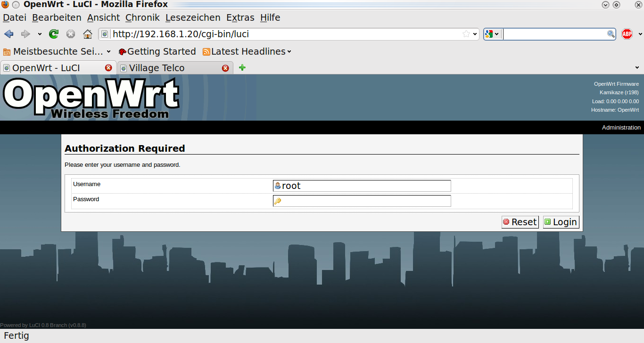This screenshot has width=644, height=343.
Task: Focus the Username input field
Action: pos(362,186)
